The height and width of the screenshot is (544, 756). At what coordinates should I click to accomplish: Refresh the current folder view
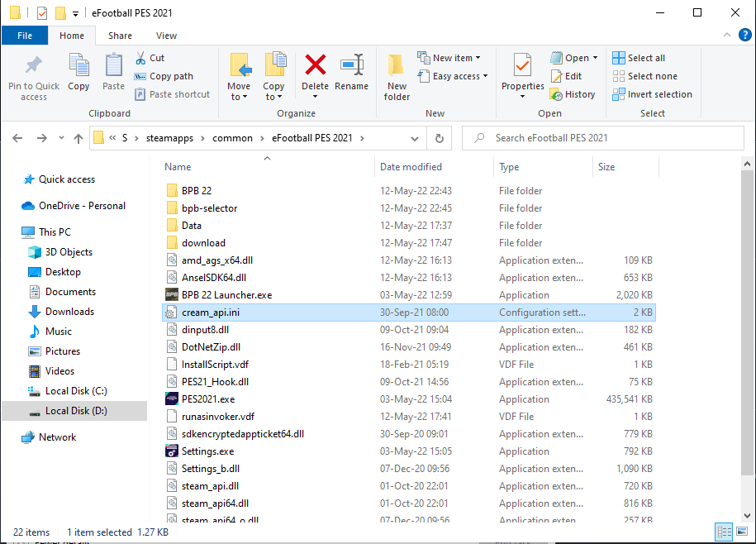440,138
